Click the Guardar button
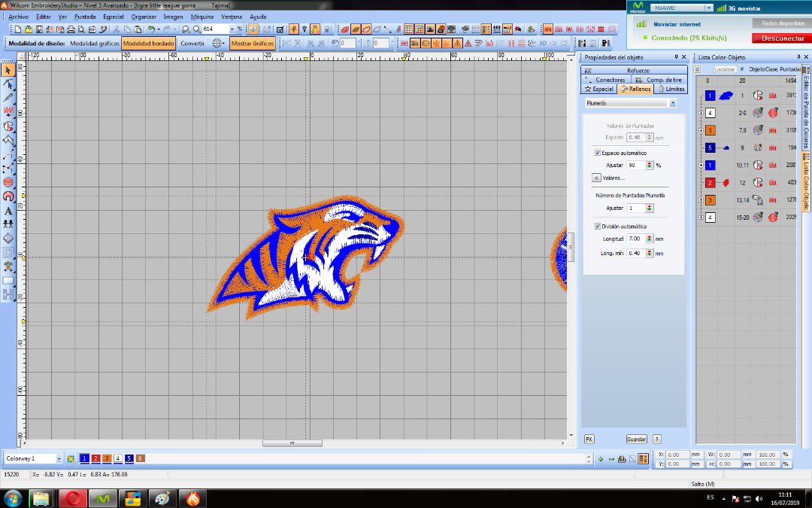The image size is (812, 508). point(637,439)
